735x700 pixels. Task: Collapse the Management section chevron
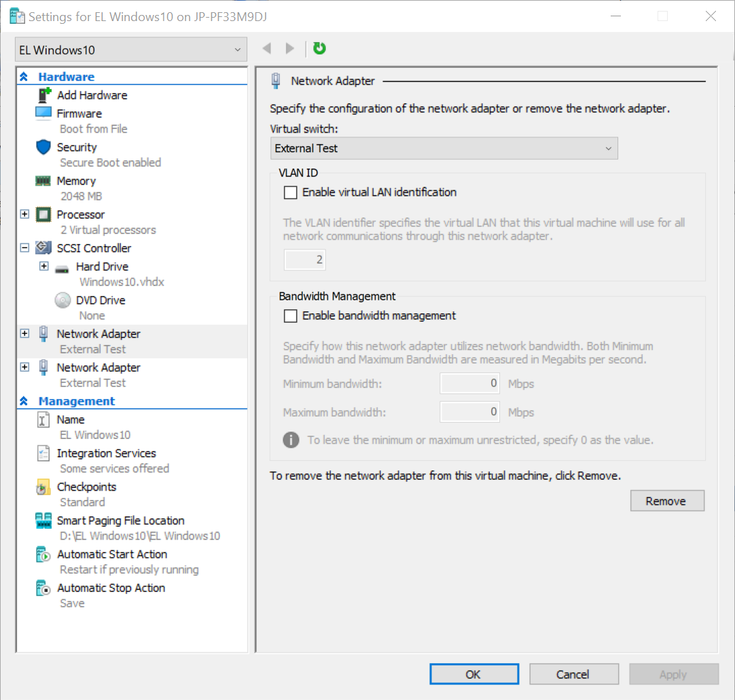pos(24,401)
